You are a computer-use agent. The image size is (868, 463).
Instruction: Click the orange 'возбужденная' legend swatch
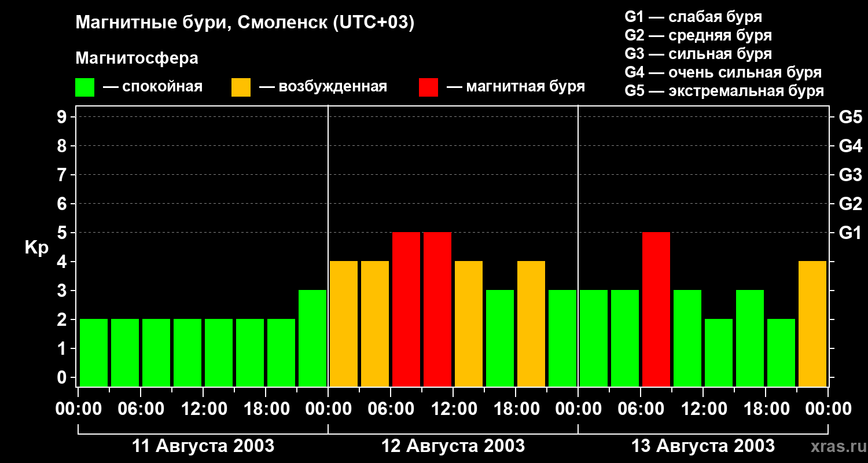[241, 87]
